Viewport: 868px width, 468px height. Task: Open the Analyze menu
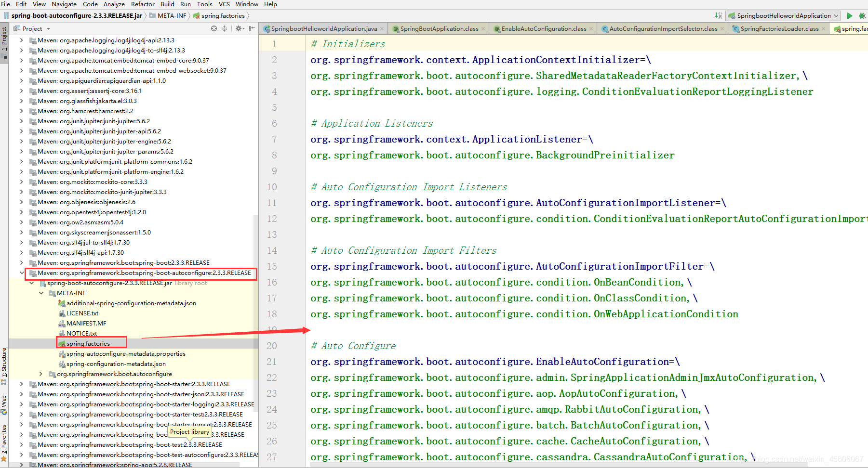(114, 4)
